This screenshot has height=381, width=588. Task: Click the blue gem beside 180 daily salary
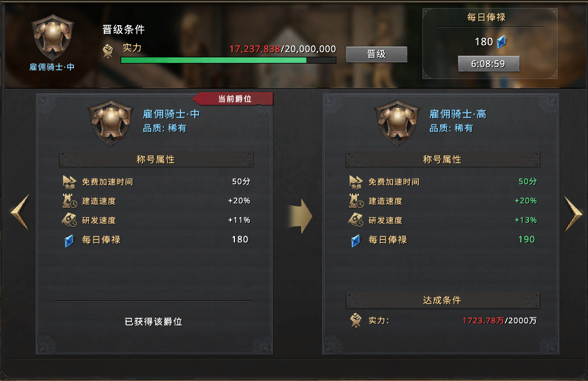[x=501, y=42]
